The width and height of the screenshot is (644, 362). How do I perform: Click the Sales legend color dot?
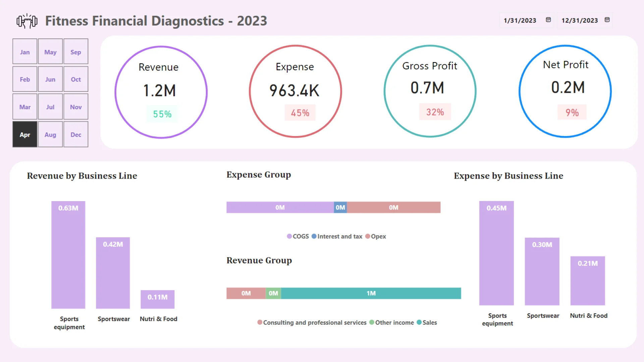point(419,322)
